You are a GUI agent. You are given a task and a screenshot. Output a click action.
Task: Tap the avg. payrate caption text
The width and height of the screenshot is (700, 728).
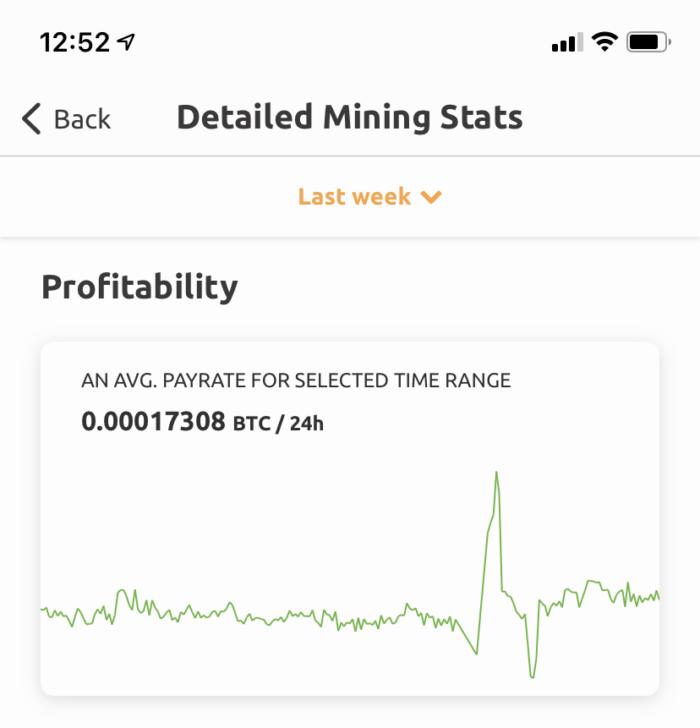(296, 380)
